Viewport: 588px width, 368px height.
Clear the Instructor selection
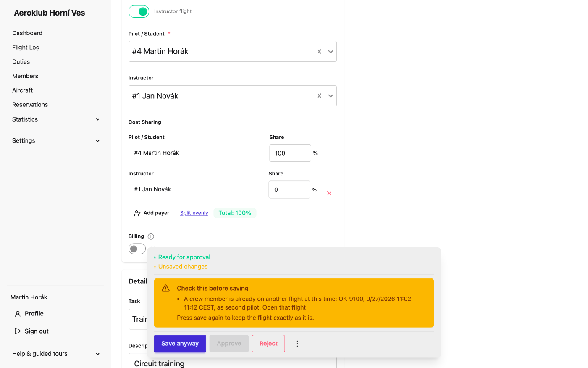319,96
